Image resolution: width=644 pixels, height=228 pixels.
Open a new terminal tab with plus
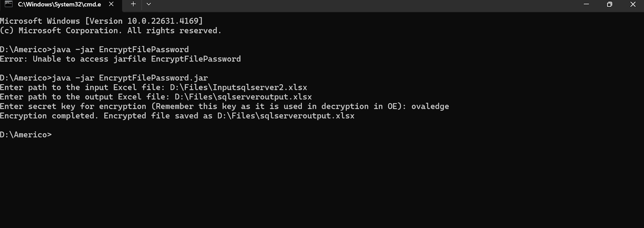[133, 4]
